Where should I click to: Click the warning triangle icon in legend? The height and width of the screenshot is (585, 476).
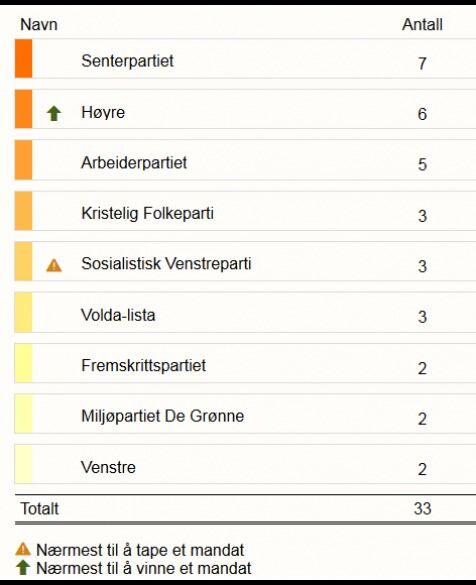tap(23, 549)
